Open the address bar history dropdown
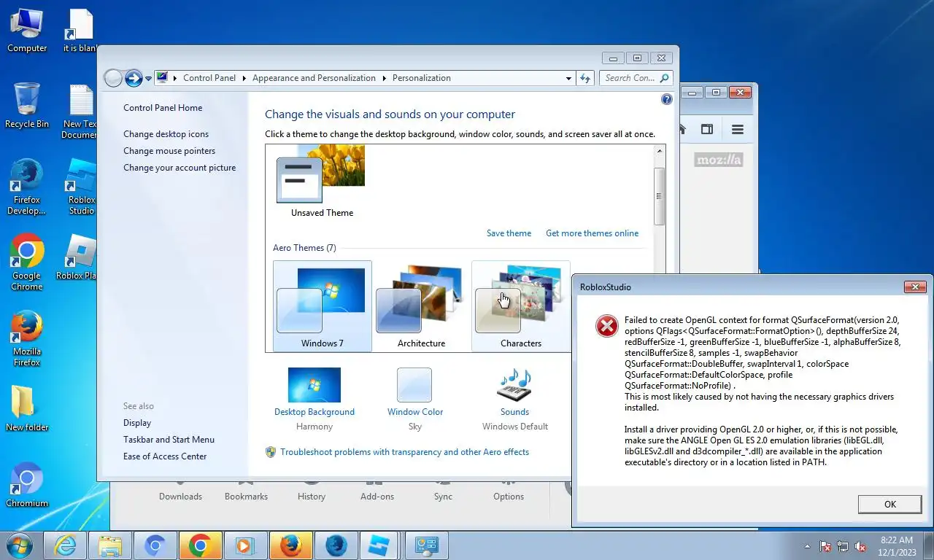 tap(569, 78)
